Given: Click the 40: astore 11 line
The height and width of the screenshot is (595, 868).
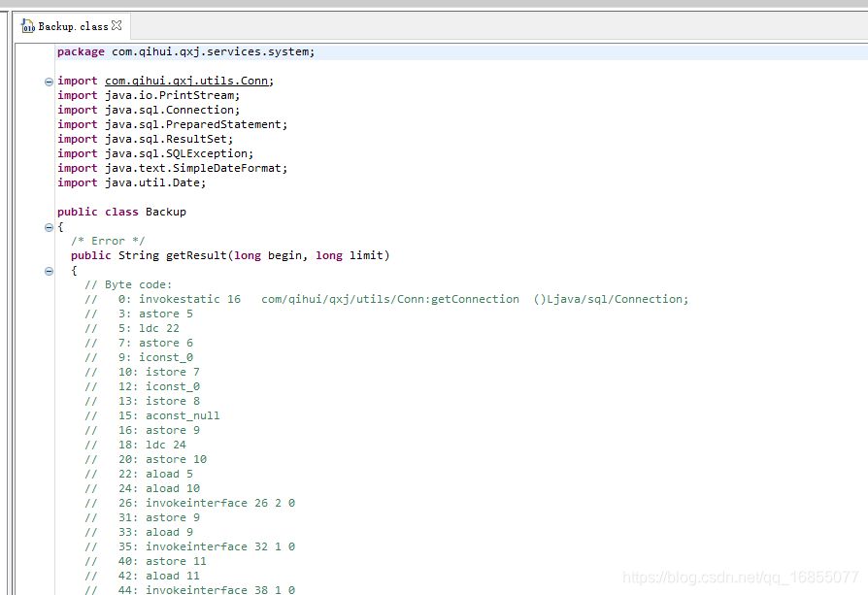Looking at the screenshot, I should tap(146, 561).
